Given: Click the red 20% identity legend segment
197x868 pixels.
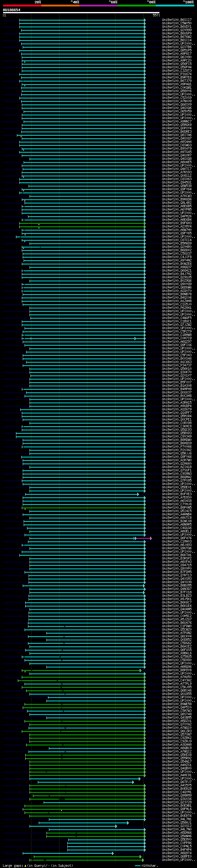Looking at the screenshot, I should [x=22, y=6].
